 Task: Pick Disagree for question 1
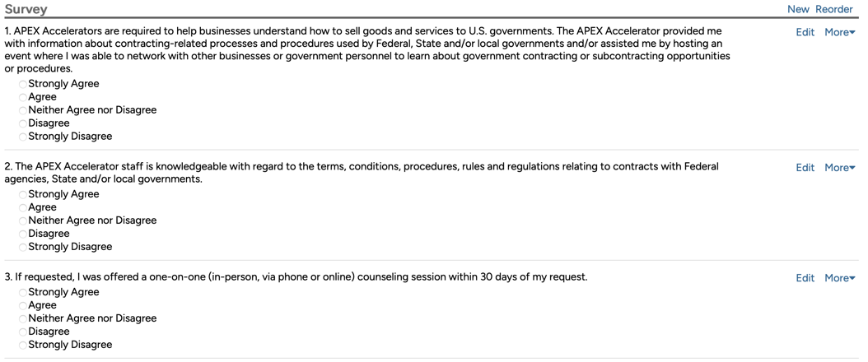pyautogui.click(x=23, y=123)
